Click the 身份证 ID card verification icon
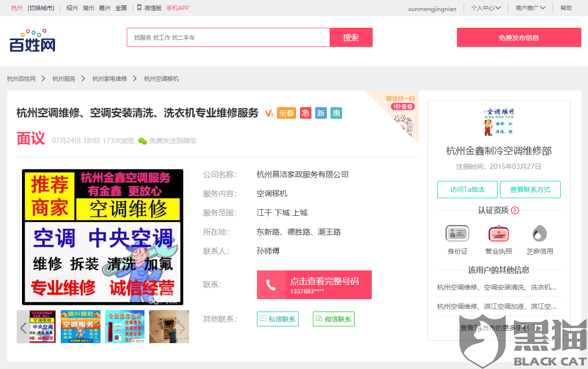 tap(457, 233)
